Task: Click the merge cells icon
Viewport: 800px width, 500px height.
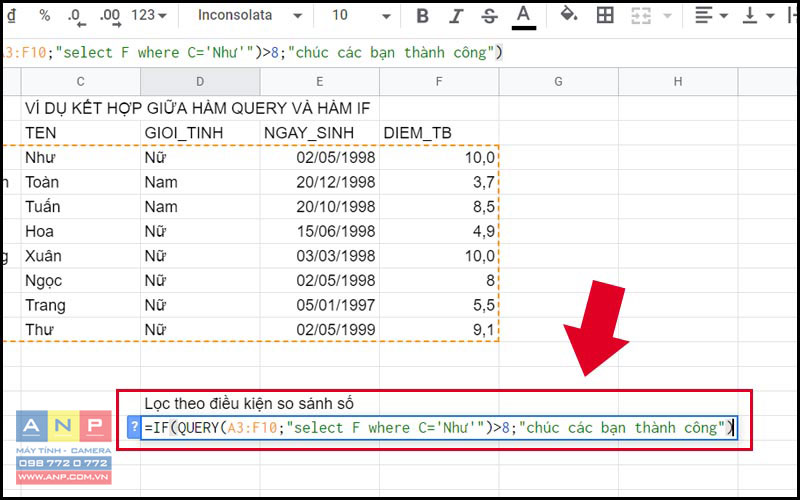Action: 640,16
